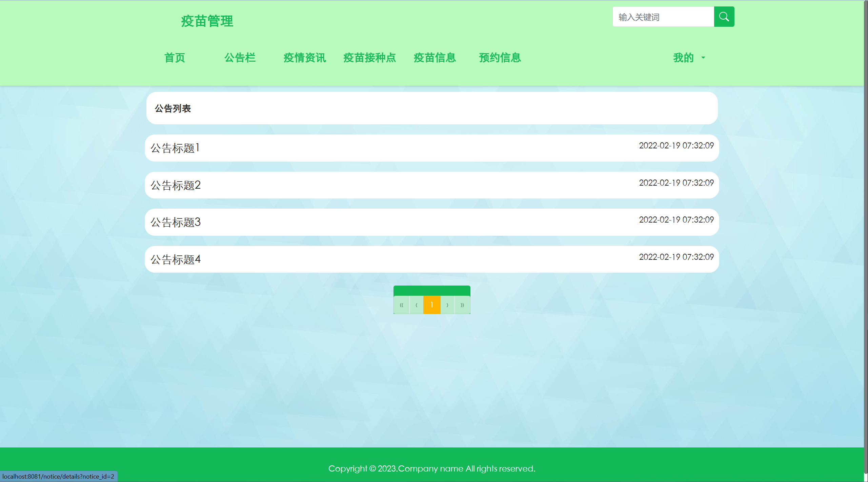Open the 首页 nav item
The width and height of the screenshot is (868, 482).
coord(175,58)
